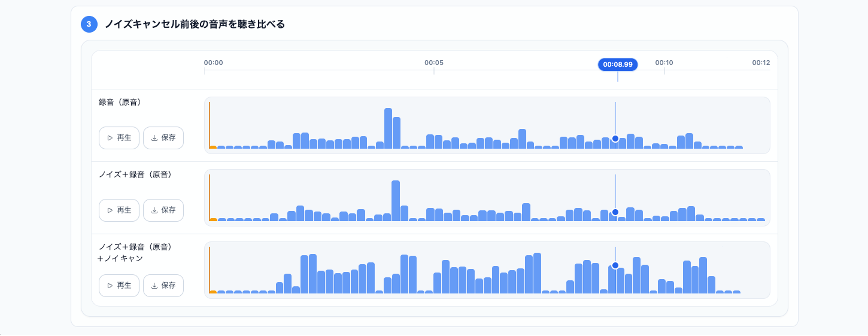Click the 00:08.99 playhead time badge
This screenshot has width=868, height=336.
click(618, 64)
